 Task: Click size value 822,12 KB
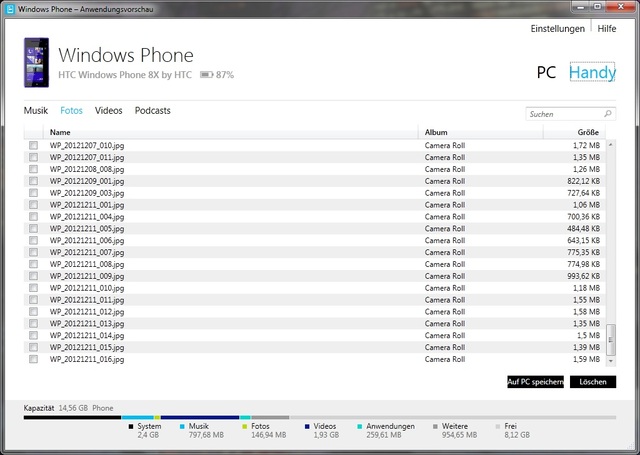[x=584, y=181]
